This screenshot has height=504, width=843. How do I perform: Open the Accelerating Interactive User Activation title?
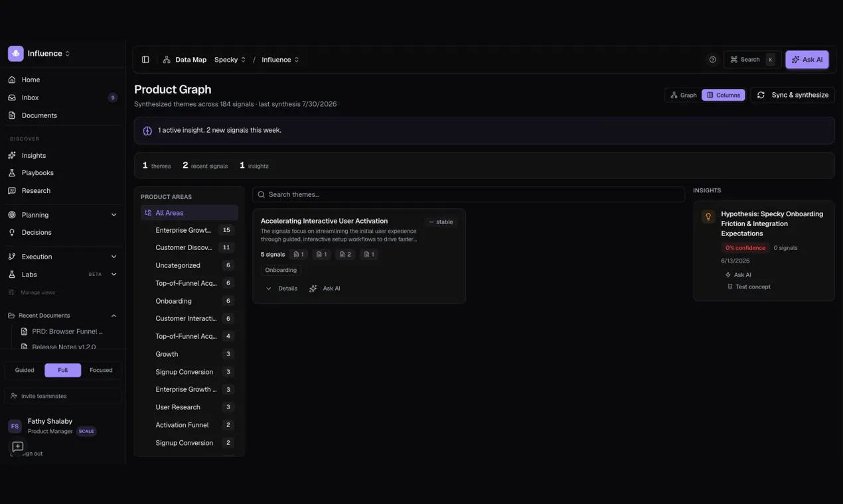click(x=324, y=221)
